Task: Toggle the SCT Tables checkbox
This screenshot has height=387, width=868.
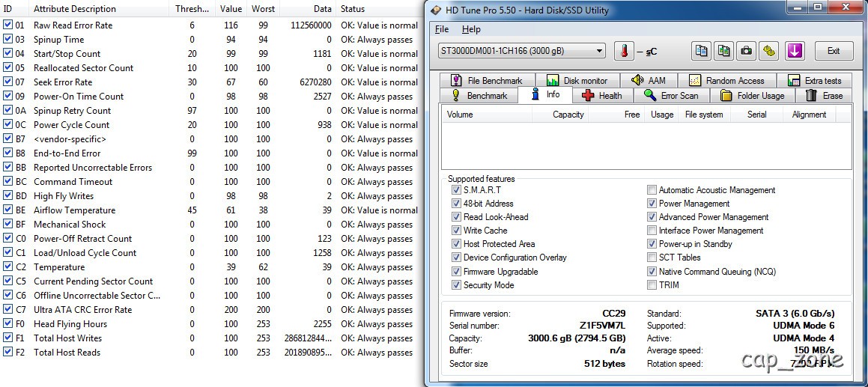Action: [x=652, y=258]
